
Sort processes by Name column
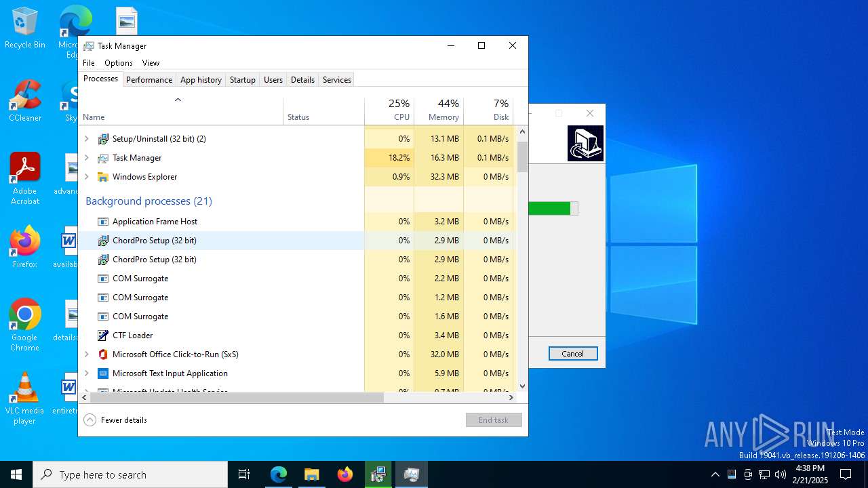click(181, 111)
